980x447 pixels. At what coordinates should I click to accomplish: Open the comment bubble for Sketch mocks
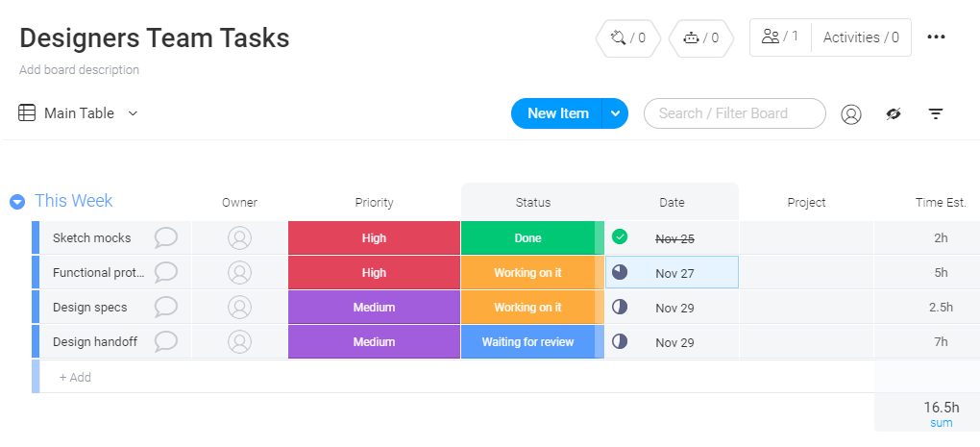coord(165,237)
